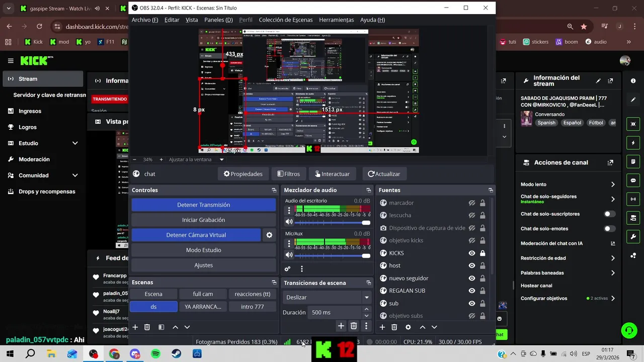Delete selected scene trash icon
This screenshot has width=644, height=362.
(147, 327)
